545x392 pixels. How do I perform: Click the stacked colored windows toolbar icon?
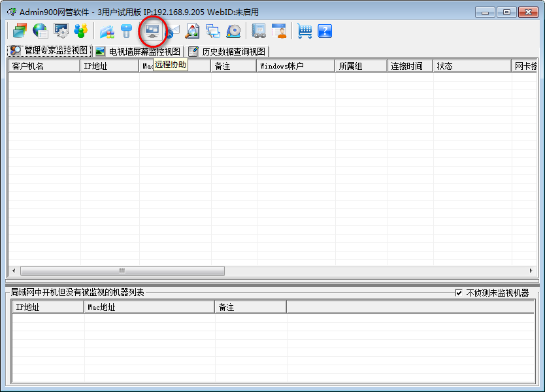pos(20,31)
